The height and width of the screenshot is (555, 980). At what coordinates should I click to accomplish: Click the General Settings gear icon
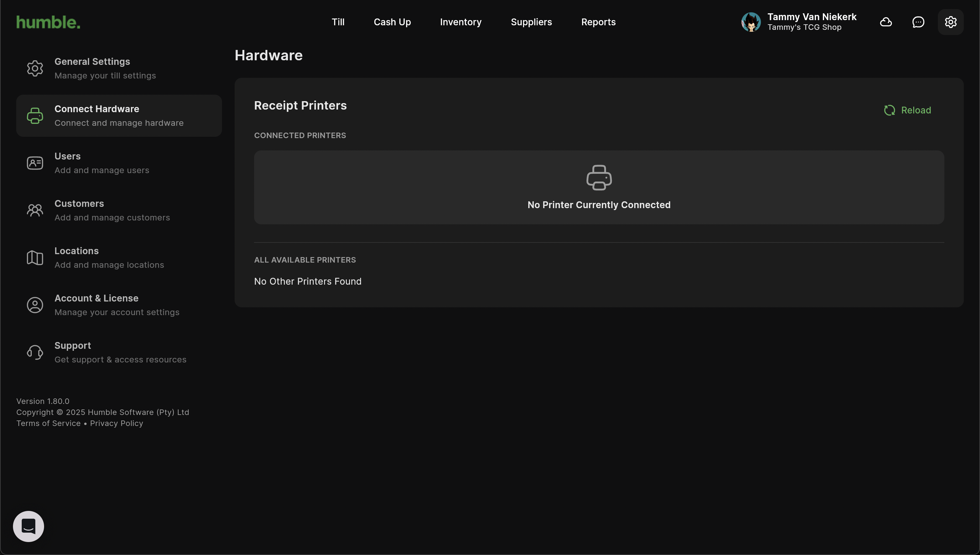(x=35, y=68)
